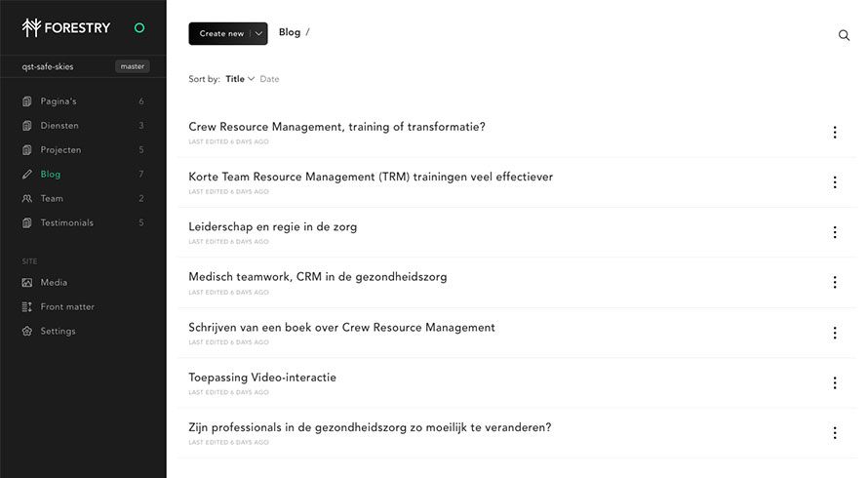Click the Forestry tree logo icon

pyautogui.click(x=31, y=27)
